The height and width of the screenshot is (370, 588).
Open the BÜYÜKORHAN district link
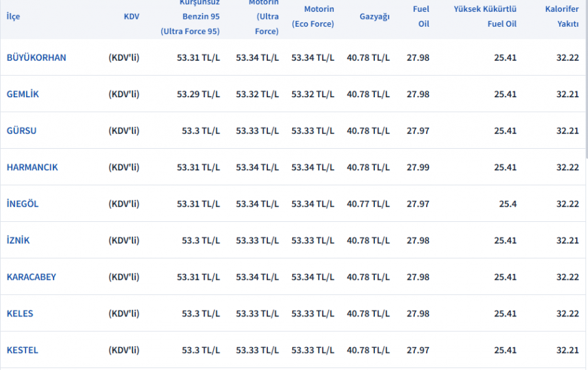(36, 57)
